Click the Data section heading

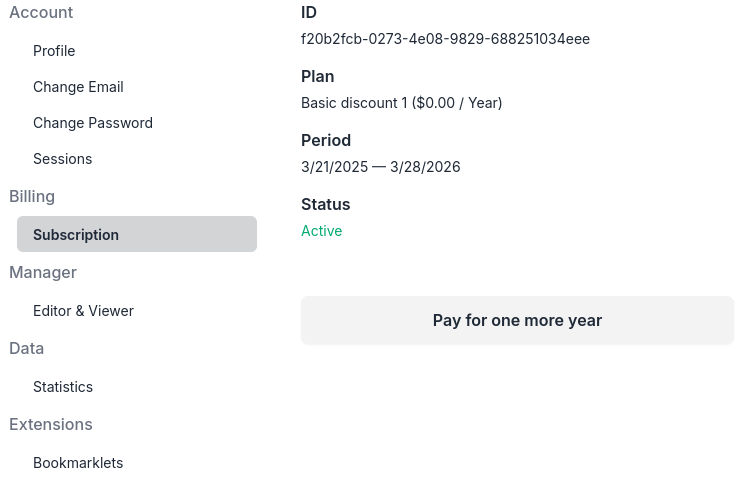point(26,349)
